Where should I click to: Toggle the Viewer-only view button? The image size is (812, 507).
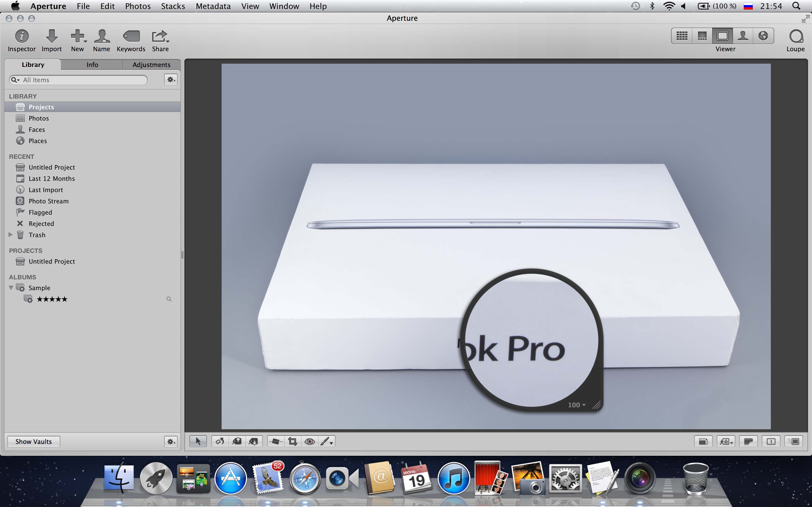[722, 36]
